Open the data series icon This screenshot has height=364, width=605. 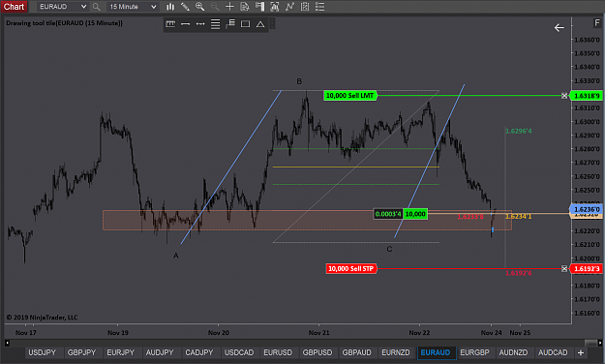[274, 7]
